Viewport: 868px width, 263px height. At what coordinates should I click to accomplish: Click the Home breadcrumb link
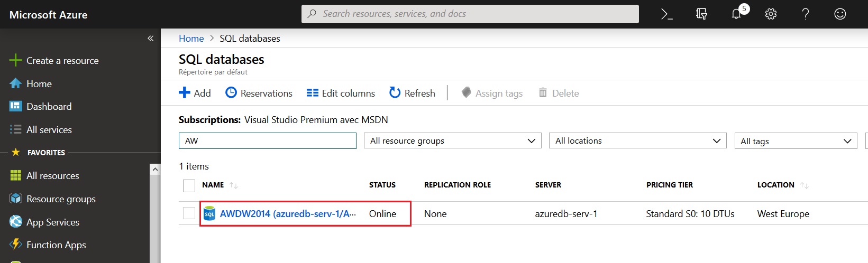(x=191, y=38)
